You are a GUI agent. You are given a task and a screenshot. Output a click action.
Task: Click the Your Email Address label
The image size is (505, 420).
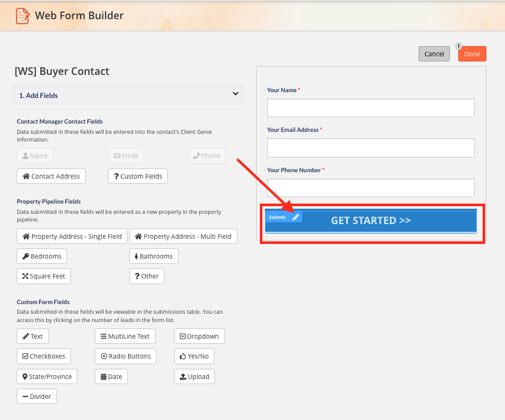293,130
